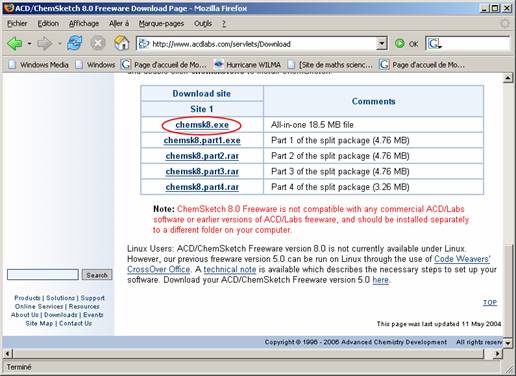Open the Affichage menu
This screenshot has width=516, height=376.
point(84,24)
